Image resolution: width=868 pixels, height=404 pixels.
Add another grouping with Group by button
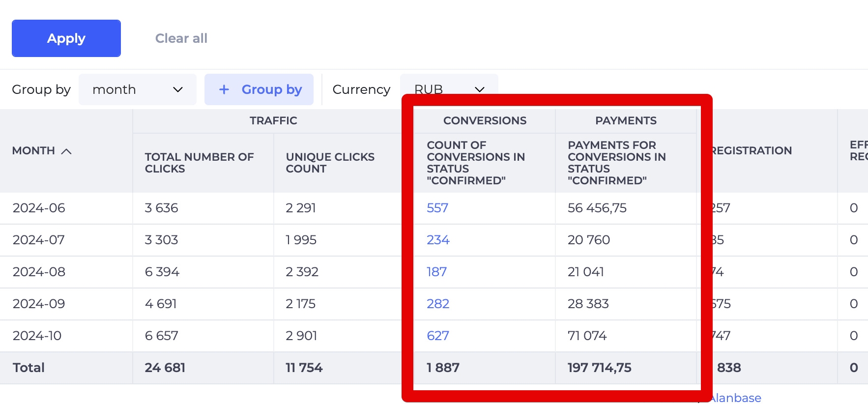coord(259,89)
